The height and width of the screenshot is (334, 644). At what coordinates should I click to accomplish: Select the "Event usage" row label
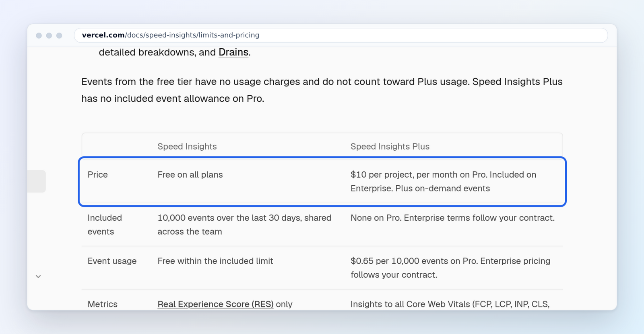click(x=112, y=261)
